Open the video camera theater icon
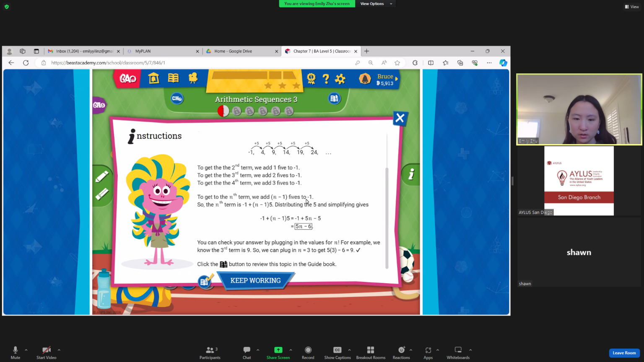 [193, 78]
